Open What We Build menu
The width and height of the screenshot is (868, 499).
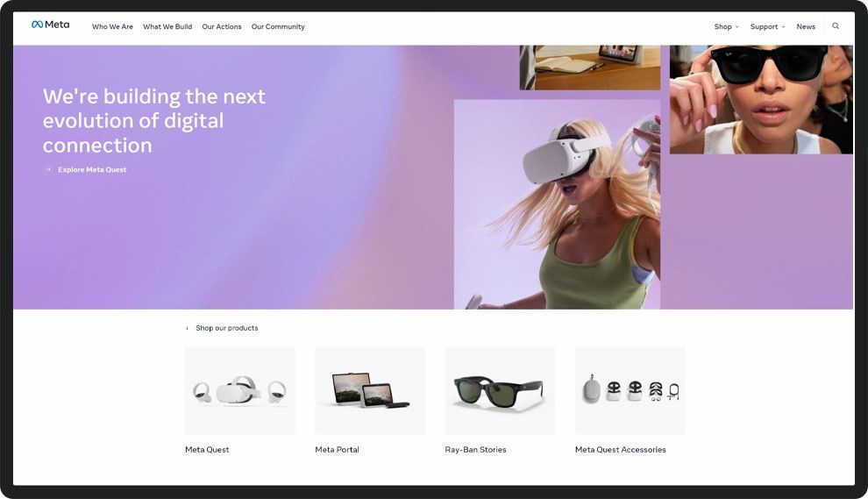point(167,26)
